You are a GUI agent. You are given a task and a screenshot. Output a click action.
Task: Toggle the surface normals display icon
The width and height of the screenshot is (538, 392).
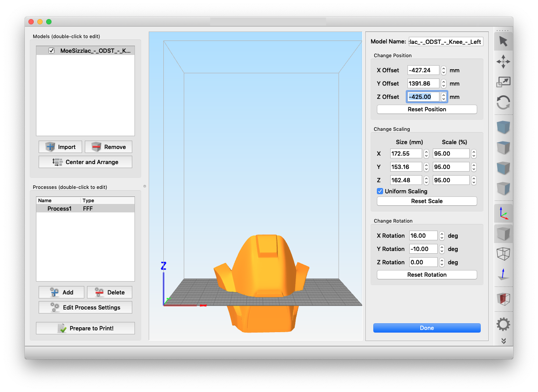(503, 274)
